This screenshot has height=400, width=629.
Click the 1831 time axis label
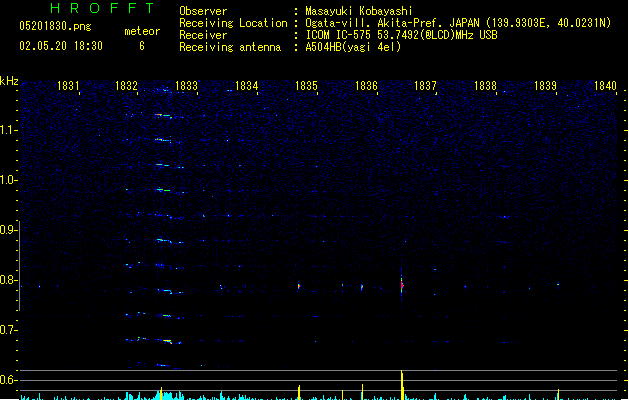68,86
